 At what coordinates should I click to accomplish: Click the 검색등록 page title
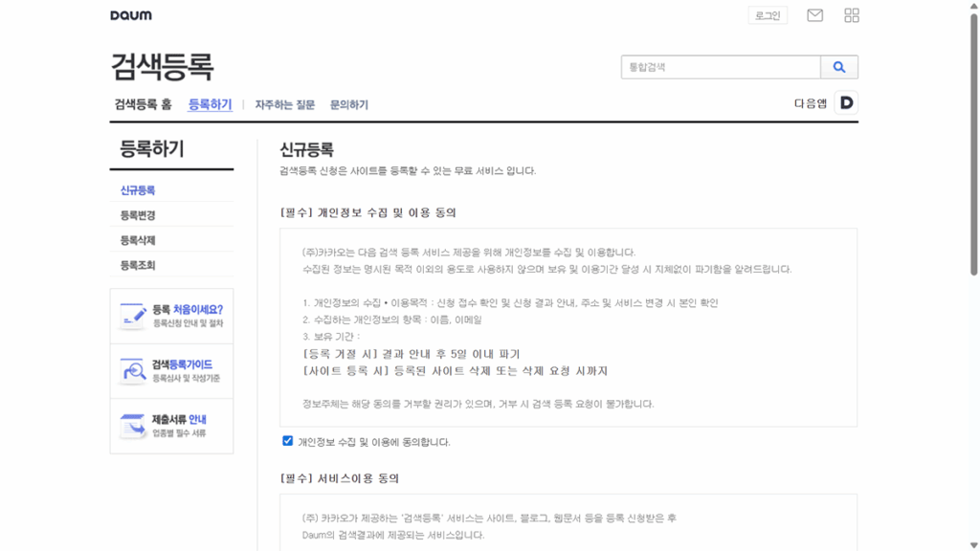tap(162, 67)
